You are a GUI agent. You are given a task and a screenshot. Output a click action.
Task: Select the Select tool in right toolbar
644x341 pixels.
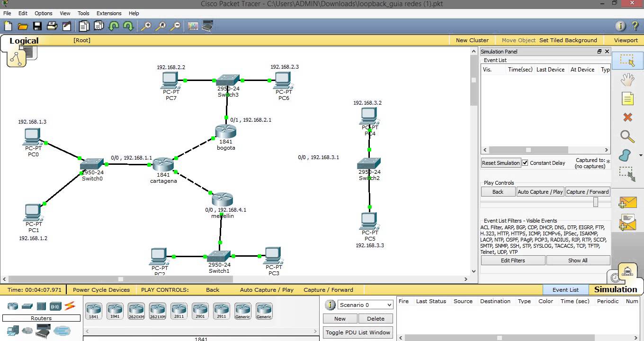tap(627, 60)
